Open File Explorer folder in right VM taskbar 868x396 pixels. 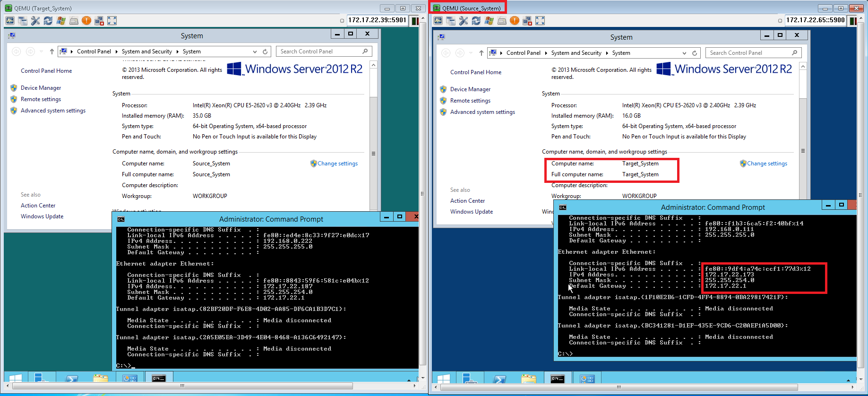pyautogui.click(x=529, y=379)
